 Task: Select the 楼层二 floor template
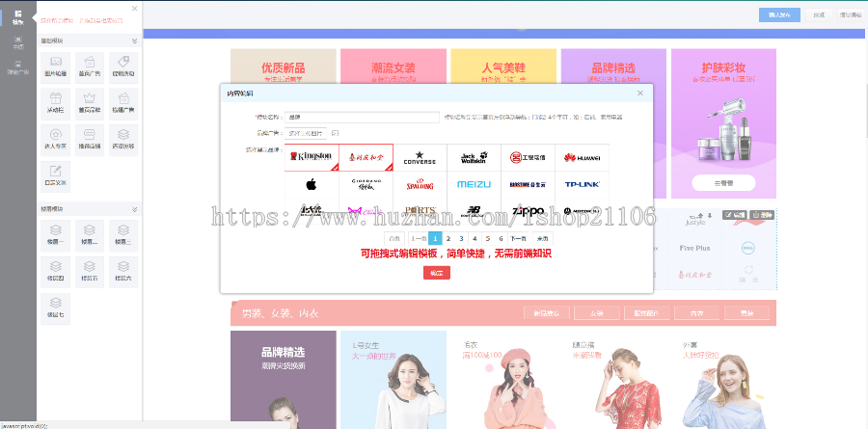click(x=89, y=235)
